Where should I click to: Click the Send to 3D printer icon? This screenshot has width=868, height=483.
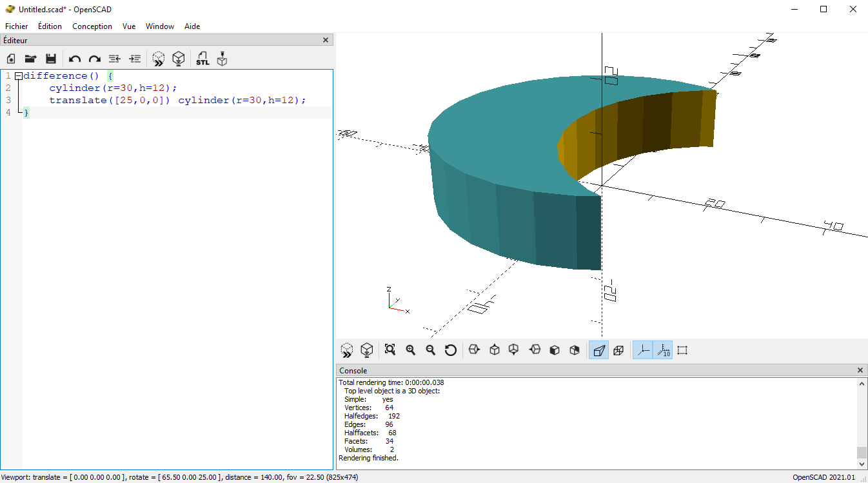[222, 59]
